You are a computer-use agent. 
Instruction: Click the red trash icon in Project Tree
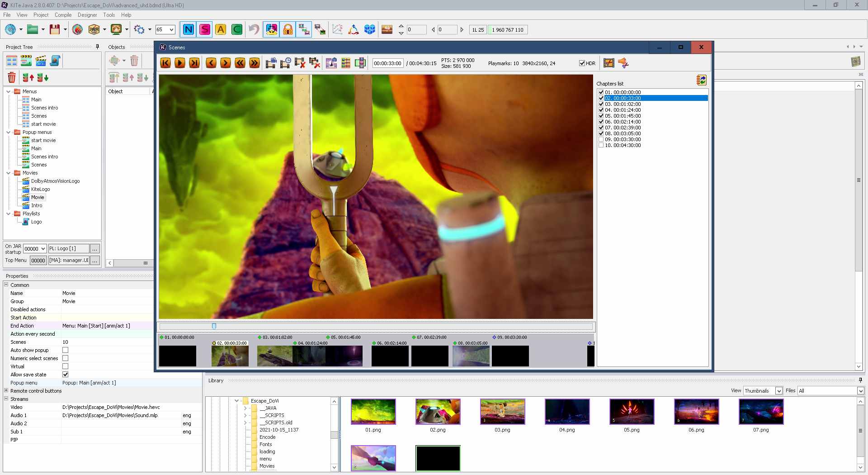tap(12, 78)
